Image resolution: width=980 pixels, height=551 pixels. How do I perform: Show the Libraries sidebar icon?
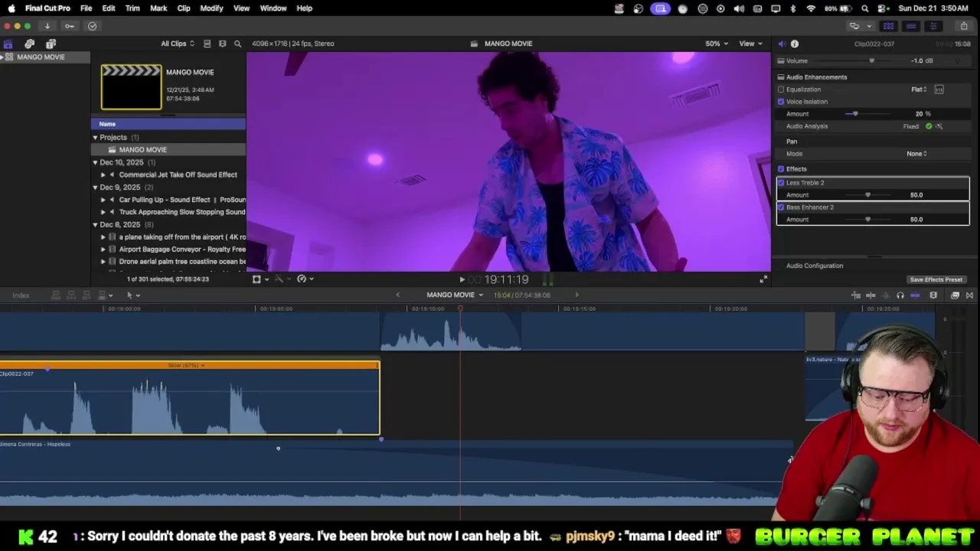8,44
